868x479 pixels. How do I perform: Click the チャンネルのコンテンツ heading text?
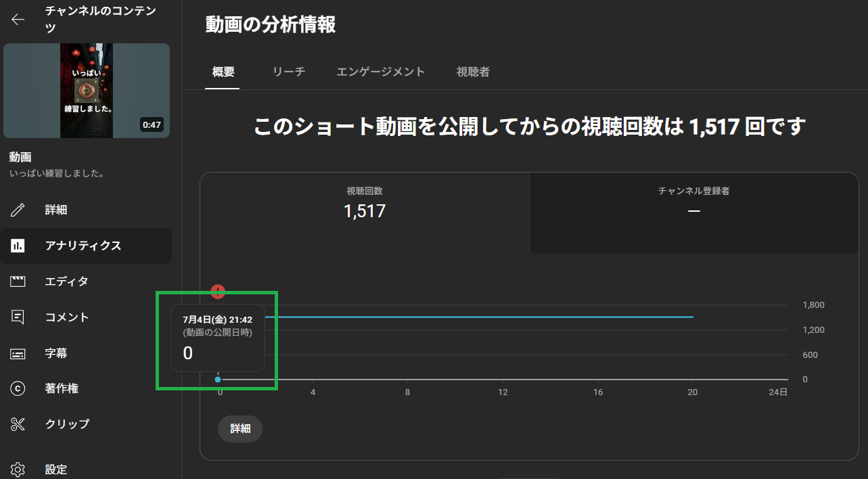click(100, 19)
